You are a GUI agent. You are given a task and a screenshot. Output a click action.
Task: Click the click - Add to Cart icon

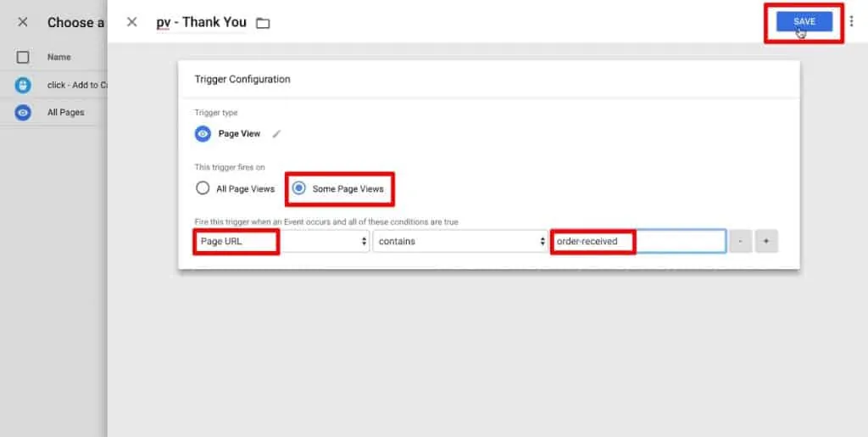pyautogui.click(x=23, y=85)
